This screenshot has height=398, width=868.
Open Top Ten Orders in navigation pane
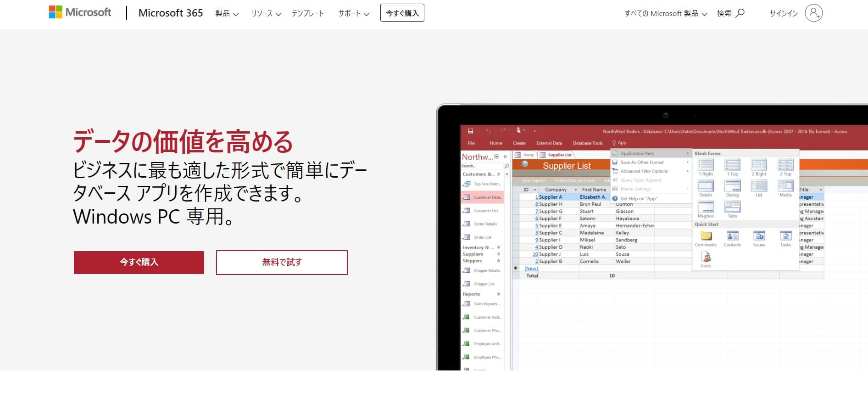coord(482,184)
